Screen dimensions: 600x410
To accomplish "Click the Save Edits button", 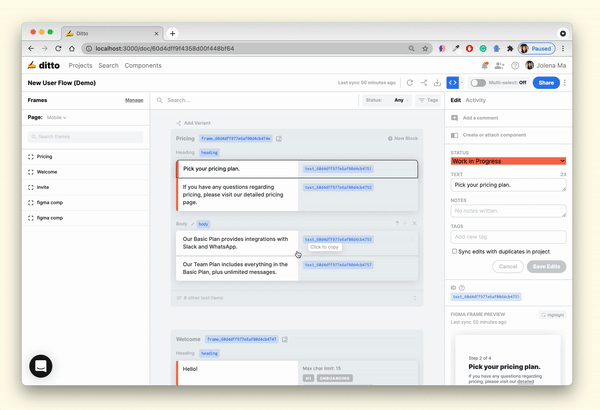I will [546, 266].
